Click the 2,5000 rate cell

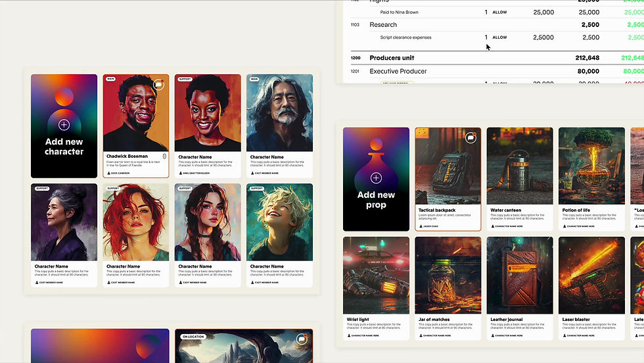tap(543, 37)
